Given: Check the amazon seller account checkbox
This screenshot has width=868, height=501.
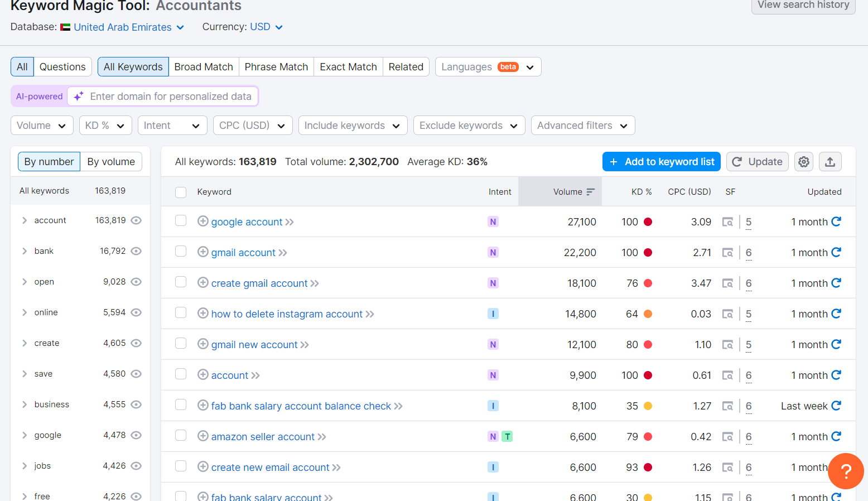Looking at the screenshot, I should (181, 435).
